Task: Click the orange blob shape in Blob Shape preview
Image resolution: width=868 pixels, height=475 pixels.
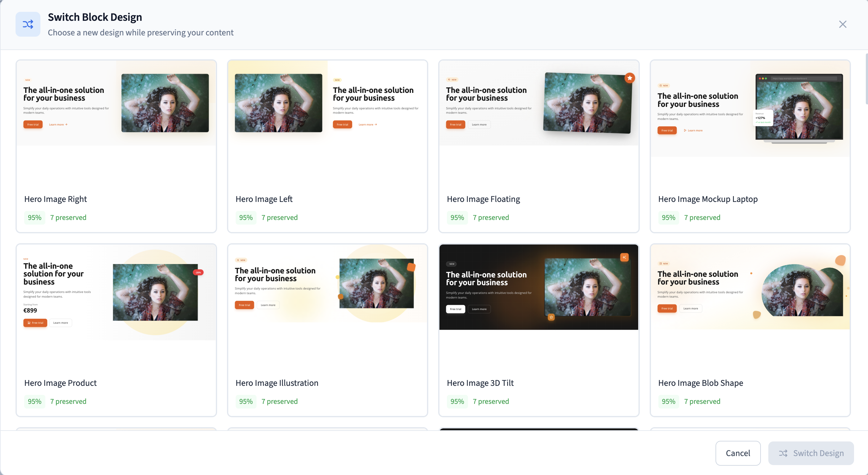Action: click(840, 260)
